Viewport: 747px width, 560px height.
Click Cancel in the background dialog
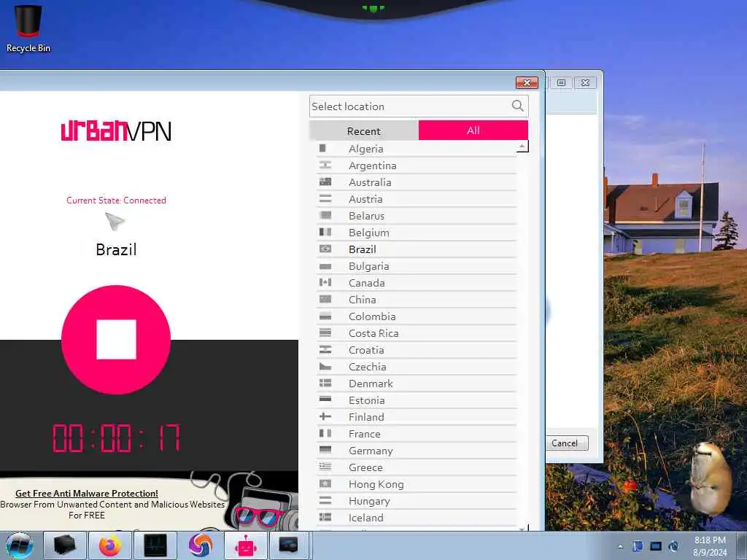pos(565,443)
